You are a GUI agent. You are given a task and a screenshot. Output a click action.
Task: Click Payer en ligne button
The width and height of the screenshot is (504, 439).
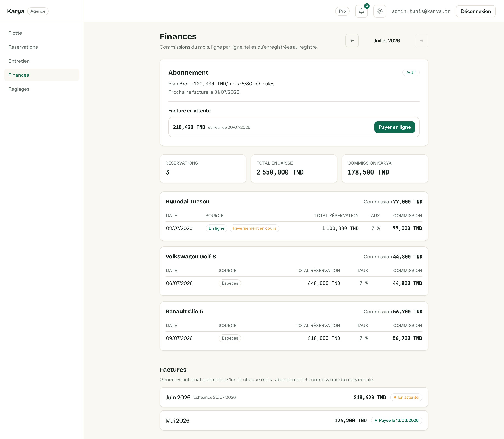(x=394, y=127)
